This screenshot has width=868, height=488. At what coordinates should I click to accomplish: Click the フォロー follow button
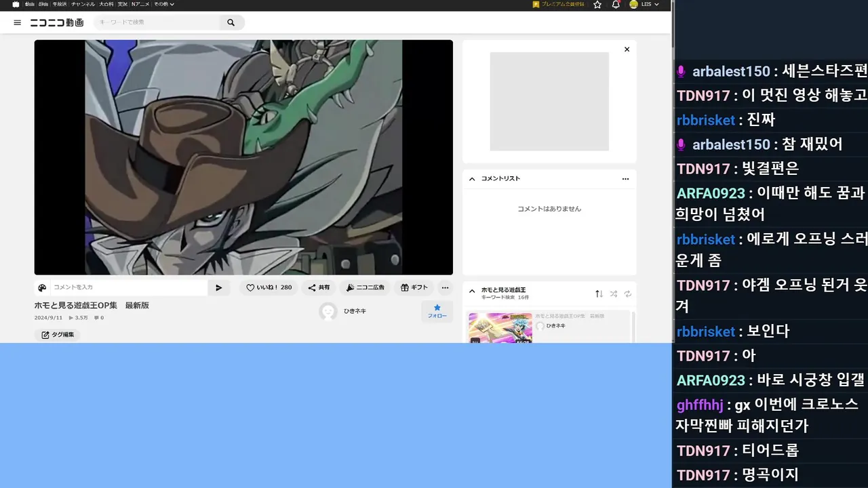point(437,311)
